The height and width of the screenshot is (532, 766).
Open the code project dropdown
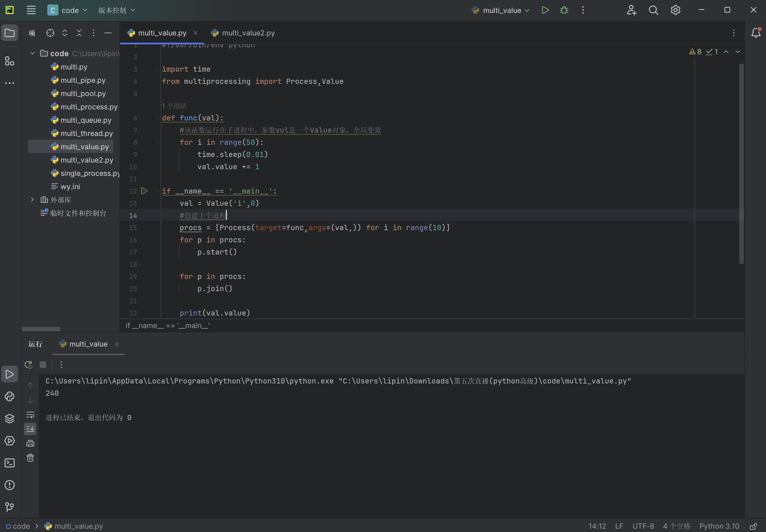click(68, 10)
